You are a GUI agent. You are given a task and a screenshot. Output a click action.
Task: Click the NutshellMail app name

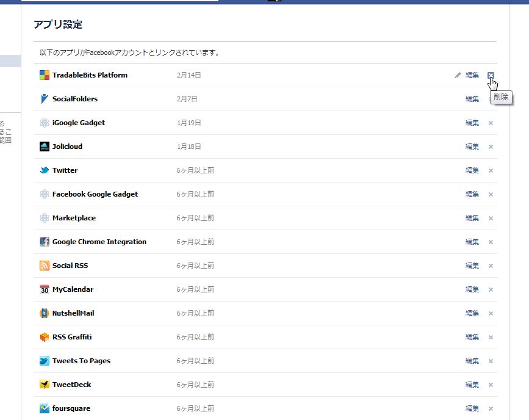[x=73, y=313]
